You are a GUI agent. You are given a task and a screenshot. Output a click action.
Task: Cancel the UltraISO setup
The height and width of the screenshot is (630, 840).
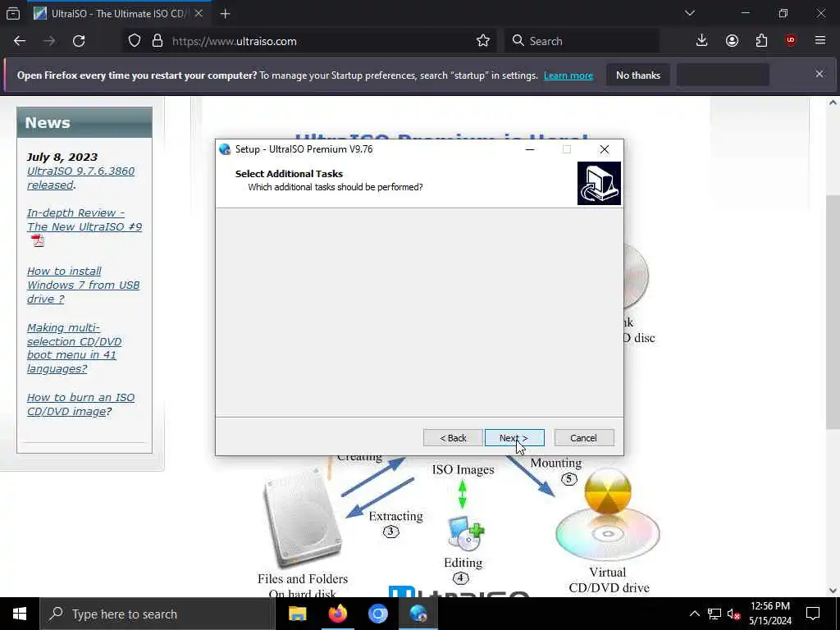tap(584, 438)
